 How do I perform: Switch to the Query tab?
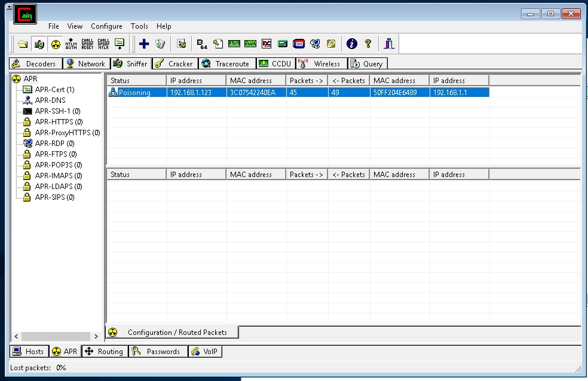point(367,64)
